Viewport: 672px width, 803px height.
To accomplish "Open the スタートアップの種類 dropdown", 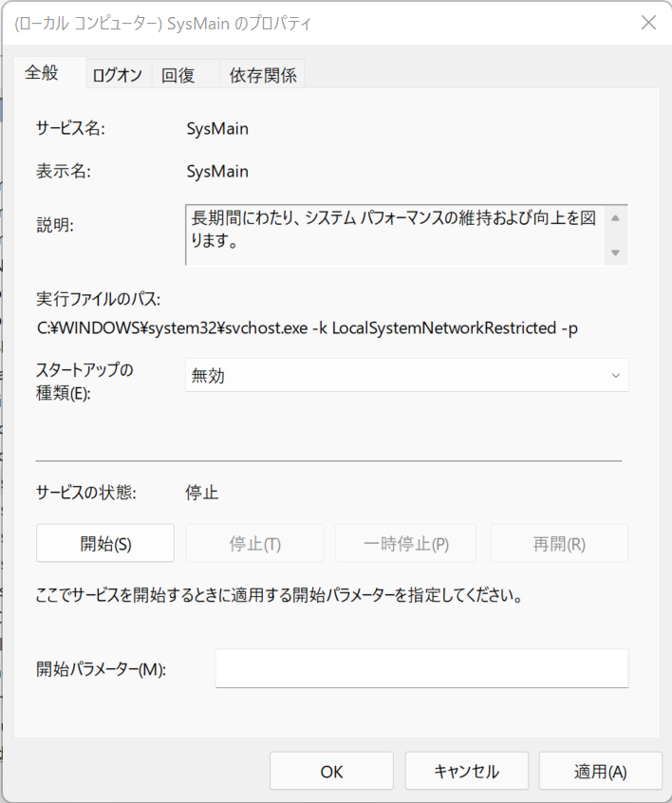I will [x=406, y=375].
